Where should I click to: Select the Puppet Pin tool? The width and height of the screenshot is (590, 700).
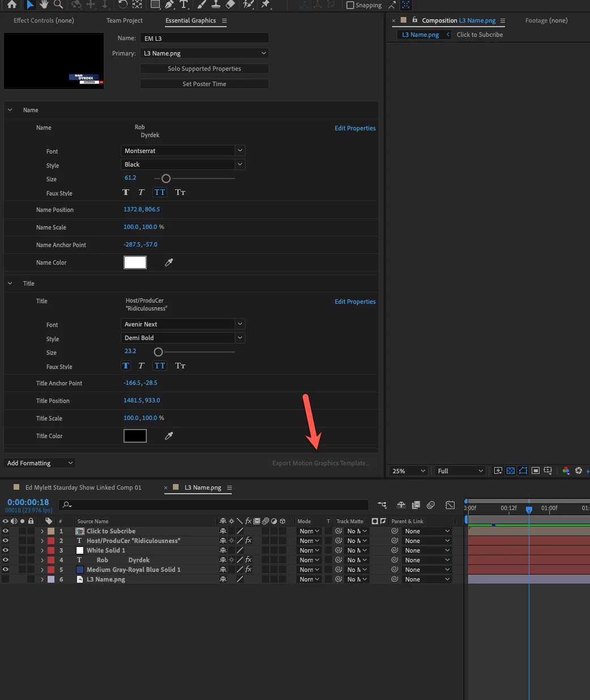(x=265, y=5)
